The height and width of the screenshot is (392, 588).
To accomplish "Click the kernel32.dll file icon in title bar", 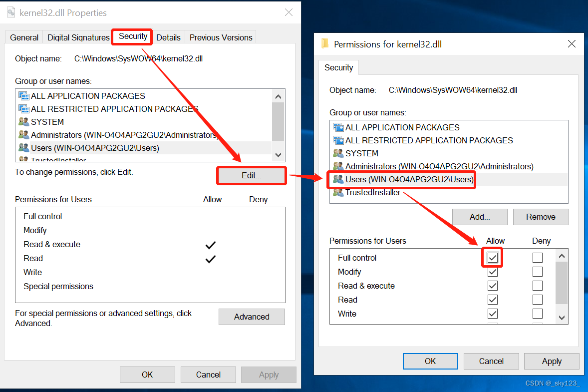I will coord(11,12).
